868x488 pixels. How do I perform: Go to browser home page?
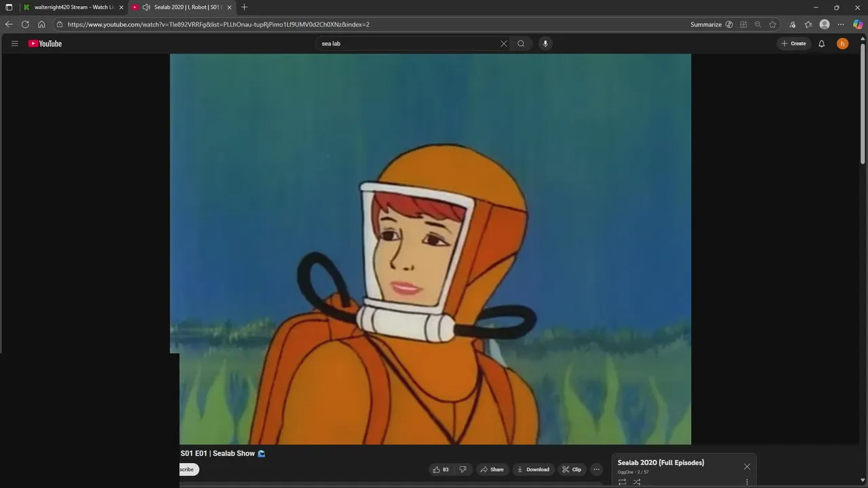tap(41, 24)
